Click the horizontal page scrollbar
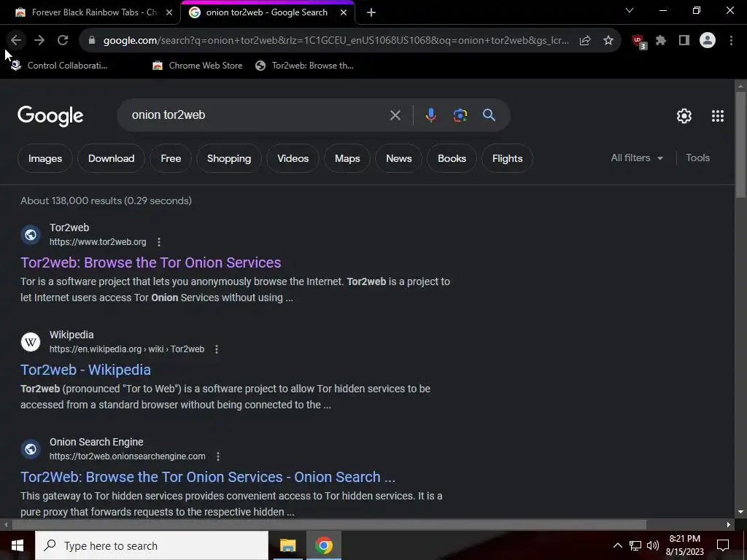 [x=329, y=524]
